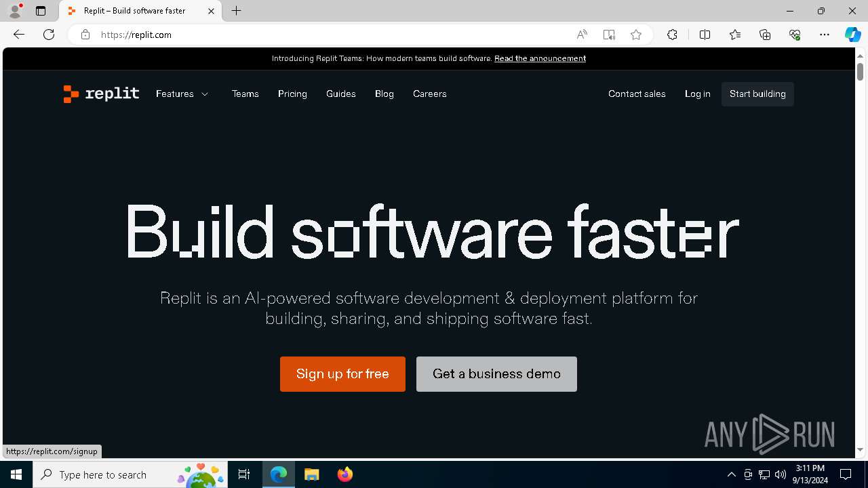Open the Copilot sidebar icon
Image resolution: width=868 pixels, height=488 pixels.
pyautogui.click(x=852, y=35)
